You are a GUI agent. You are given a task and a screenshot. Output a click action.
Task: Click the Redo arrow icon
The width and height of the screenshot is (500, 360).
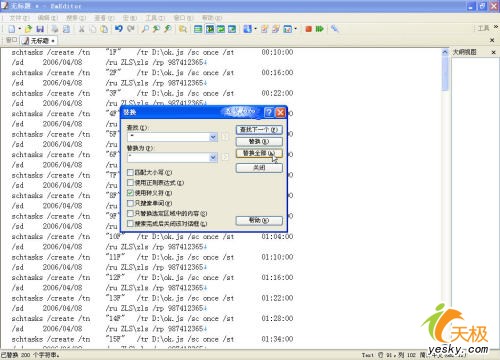(130, 29)
